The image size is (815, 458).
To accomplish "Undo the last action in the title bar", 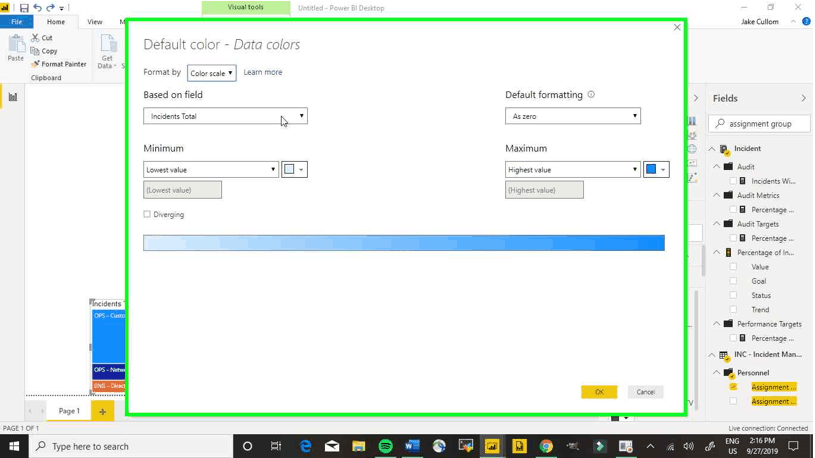I will click(37, 8).
